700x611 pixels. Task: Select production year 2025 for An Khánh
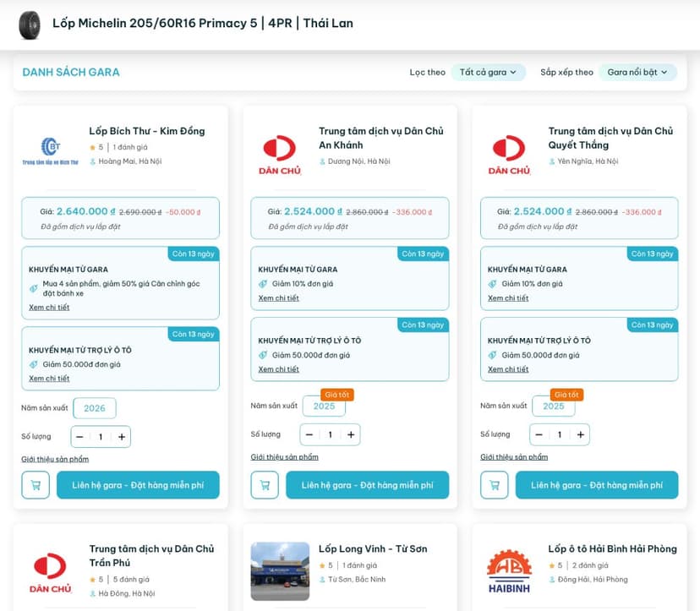pyautogui.click(x=324, y=406)
